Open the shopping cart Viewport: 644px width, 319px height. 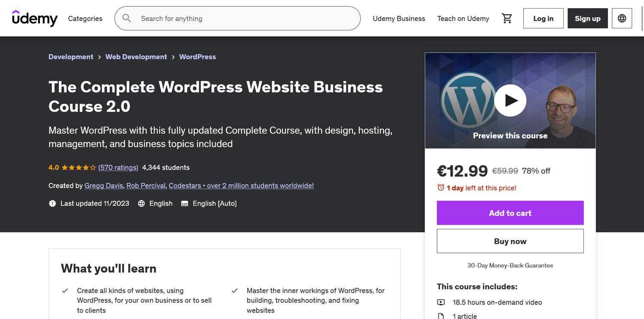tap(507, 18)
